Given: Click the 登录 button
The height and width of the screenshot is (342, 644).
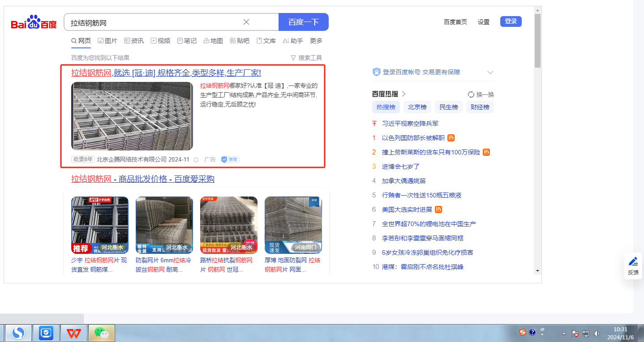Looking at the screenshot, I should pos(511,21).
